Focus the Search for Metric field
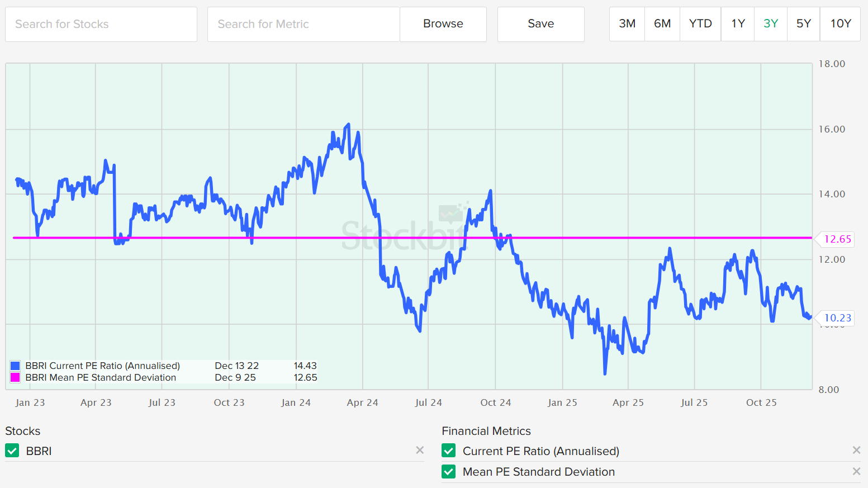This screenshot has width=868, height=488. (x=303, y=24)
